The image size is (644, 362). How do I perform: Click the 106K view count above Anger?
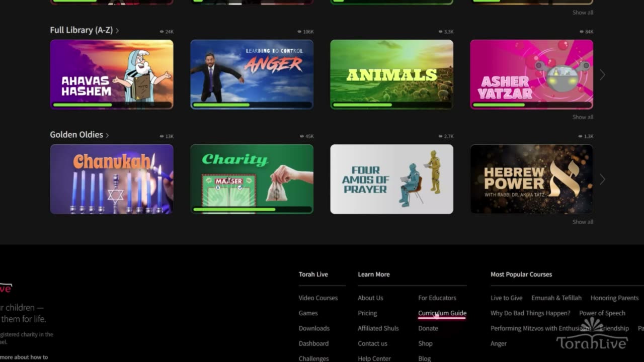(305, 32)
